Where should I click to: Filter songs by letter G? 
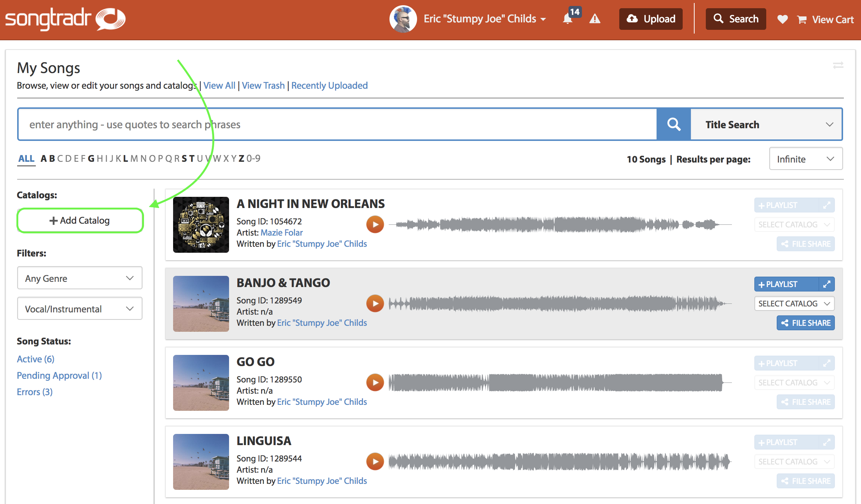[91, 158]
